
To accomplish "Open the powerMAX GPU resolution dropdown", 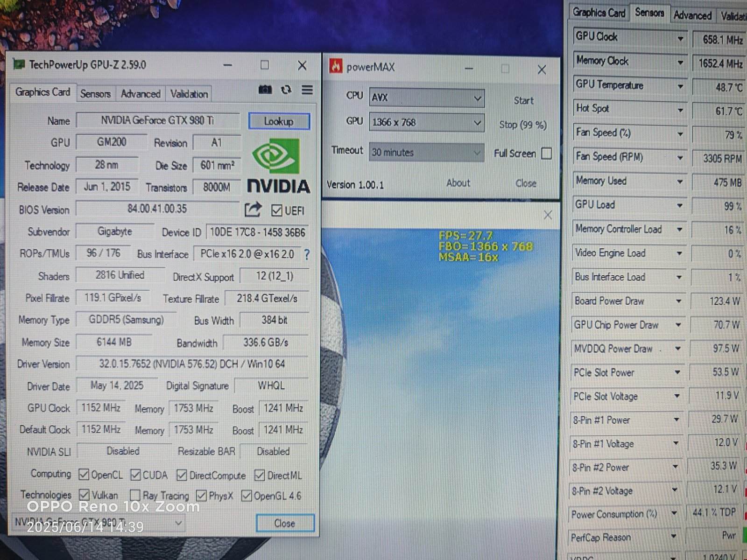I will 427,123.
